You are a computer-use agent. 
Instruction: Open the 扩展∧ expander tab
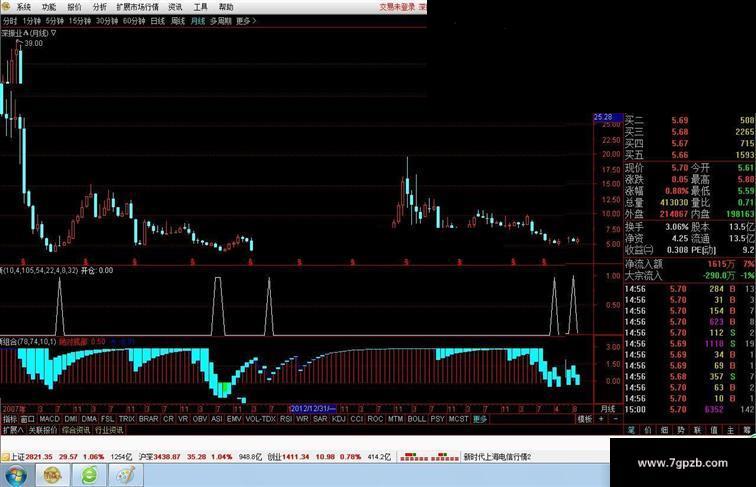13,430
